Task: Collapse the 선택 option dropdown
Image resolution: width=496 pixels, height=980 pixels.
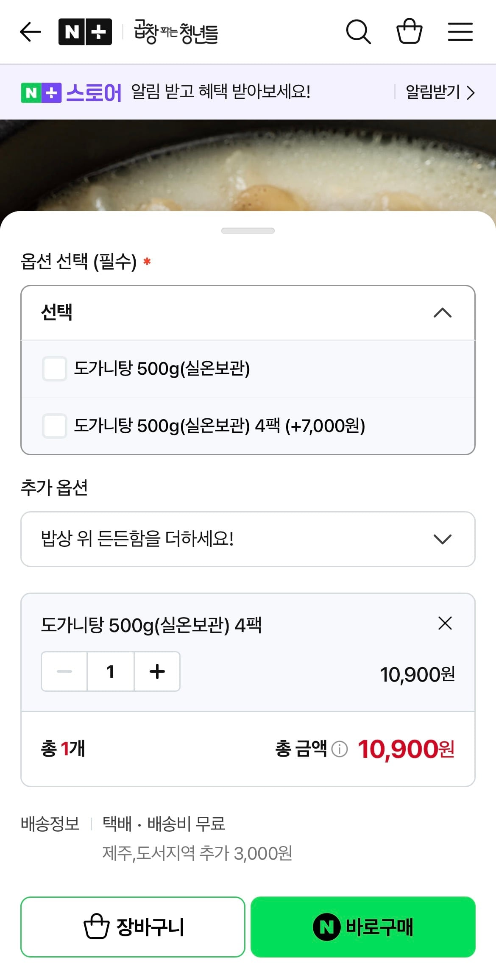Action: 443,313
